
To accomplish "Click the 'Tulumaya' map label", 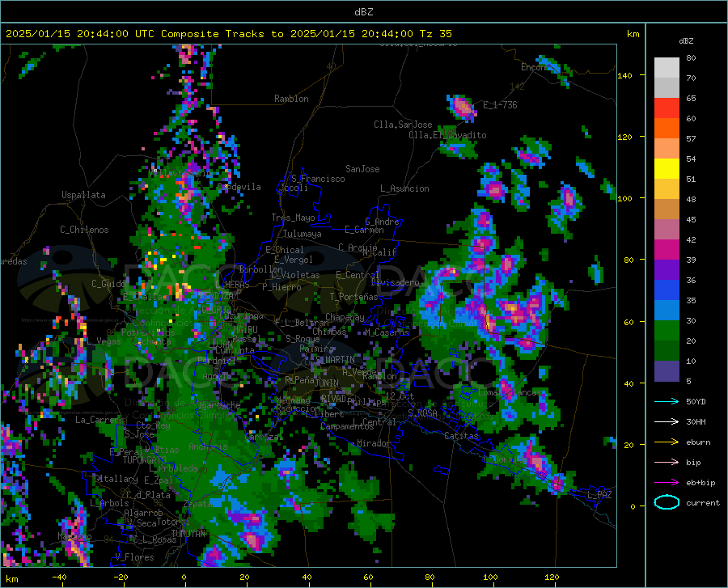I will [302, 234].
